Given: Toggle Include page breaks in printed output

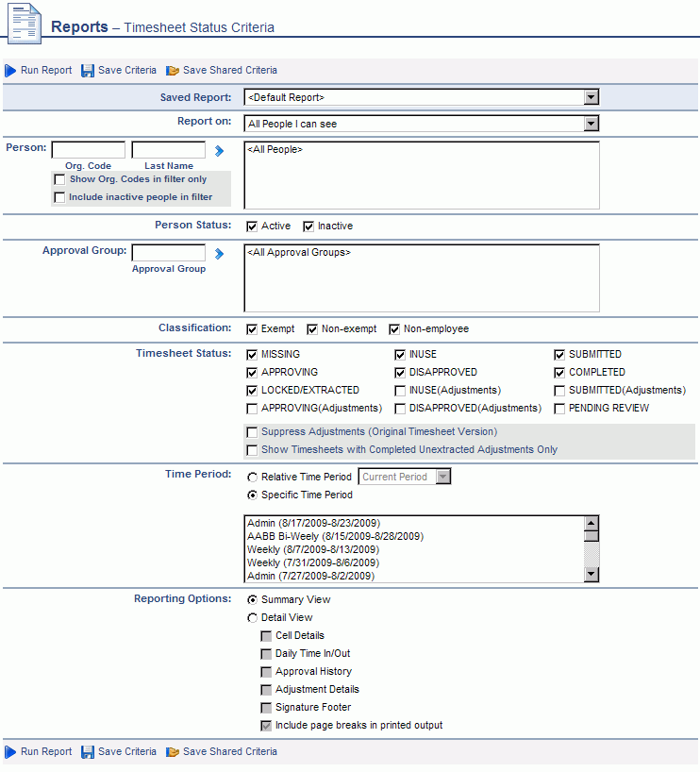Looking at the screenshot, I should pyautogui.click(x=266, y=726).
